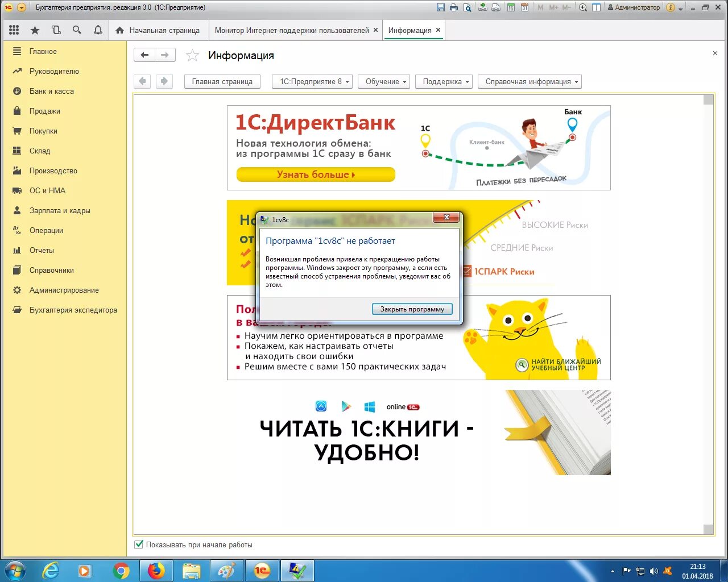Image resolution: width=728 pixels, height=582 pixels.
Task: Add Информация page to favorites star
Action: pyautogui.click(x=193, y=55)
